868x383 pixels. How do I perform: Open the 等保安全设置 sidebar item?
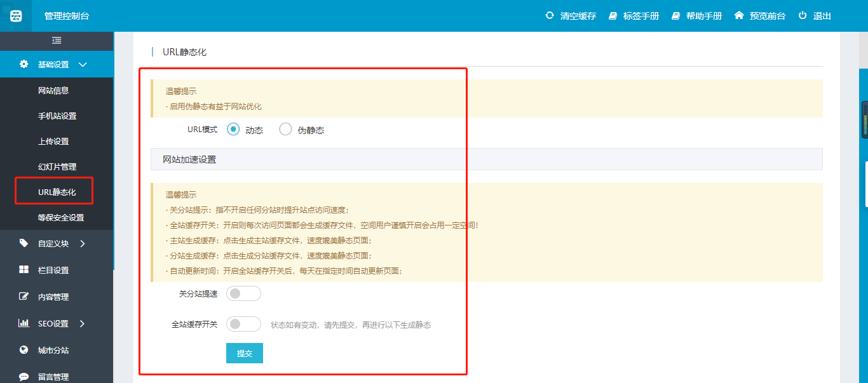coord(61,218)
